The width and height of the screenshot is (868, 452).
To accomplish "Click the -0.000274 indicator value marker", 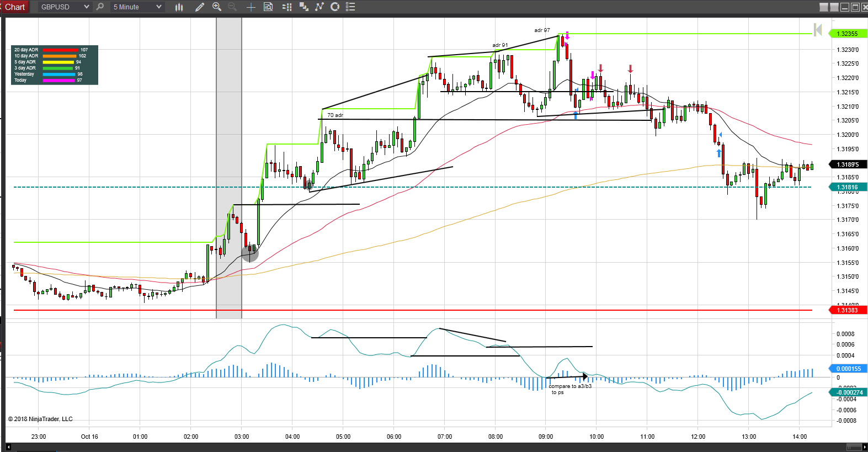I will (x=848, y=392).
